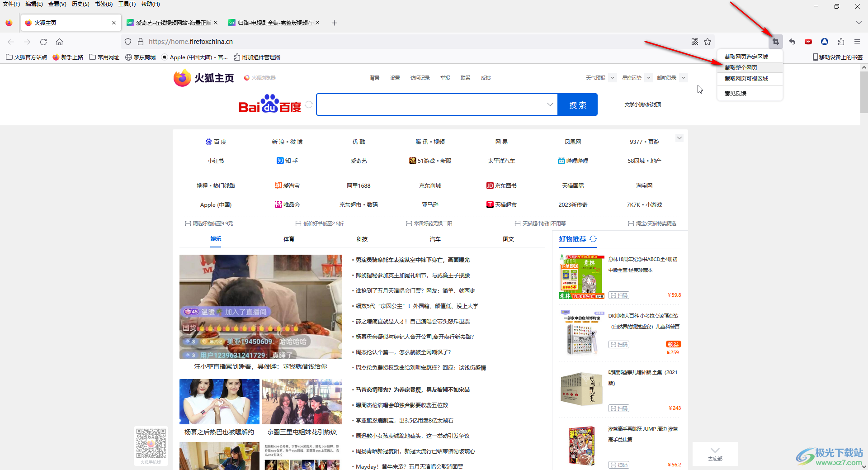
Task: Click the 火狐主页 Firefox logo
Action: pyautogui.click(x=204, y=78)
